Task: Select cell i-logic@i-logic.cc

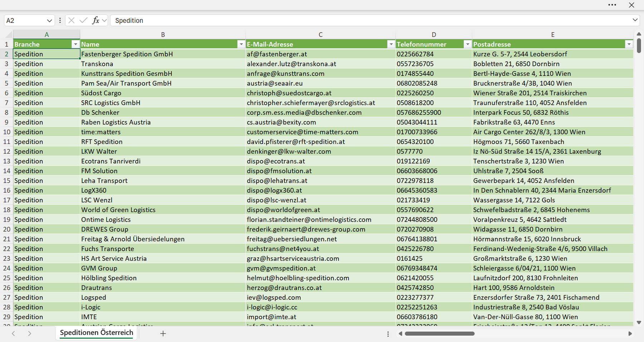Action: [x=321, y=307]
